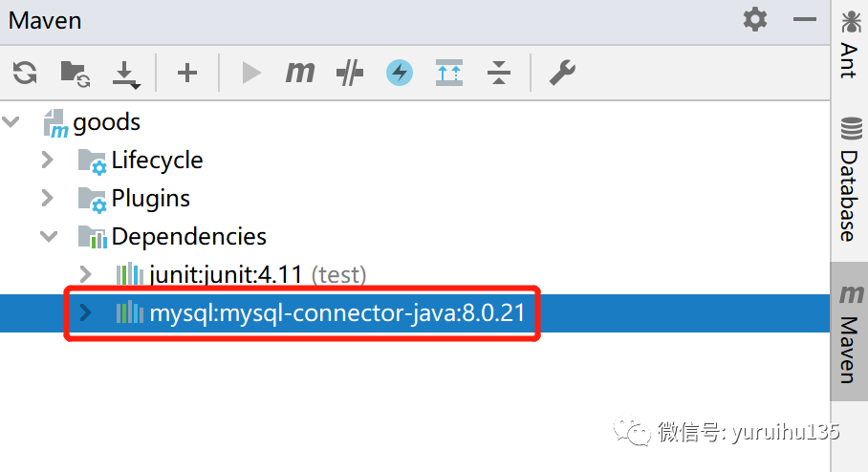Screen dimensions: 868x472
Task: Hide the Maven tool window
Action: pos(804,20)
